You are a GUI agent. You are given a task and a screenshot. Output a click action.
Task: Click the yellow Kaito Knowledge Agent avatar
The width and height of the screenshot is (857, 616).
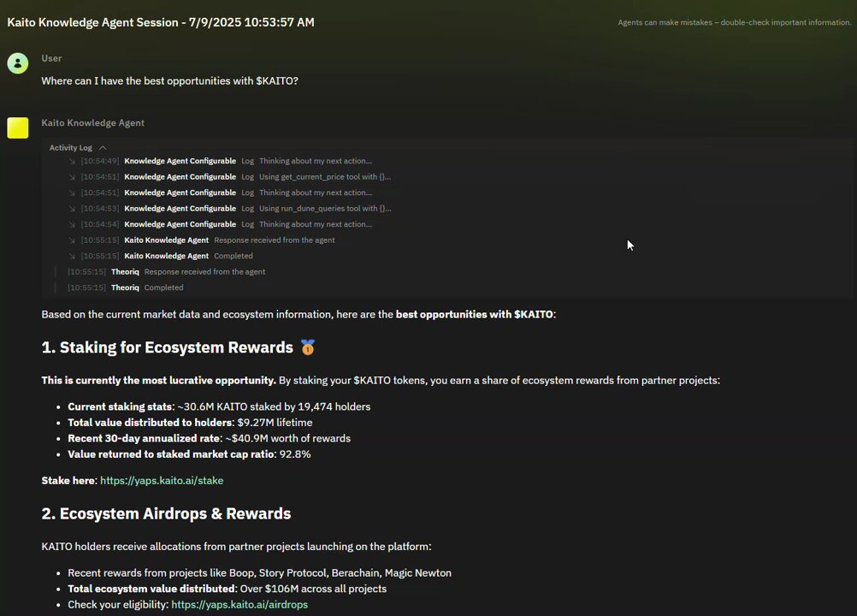17,127
